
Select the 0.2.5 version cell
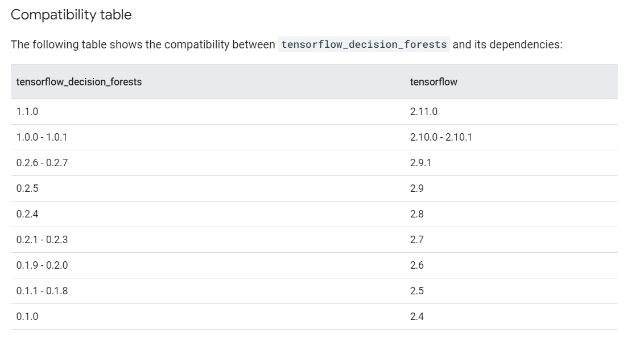(27, 188)
